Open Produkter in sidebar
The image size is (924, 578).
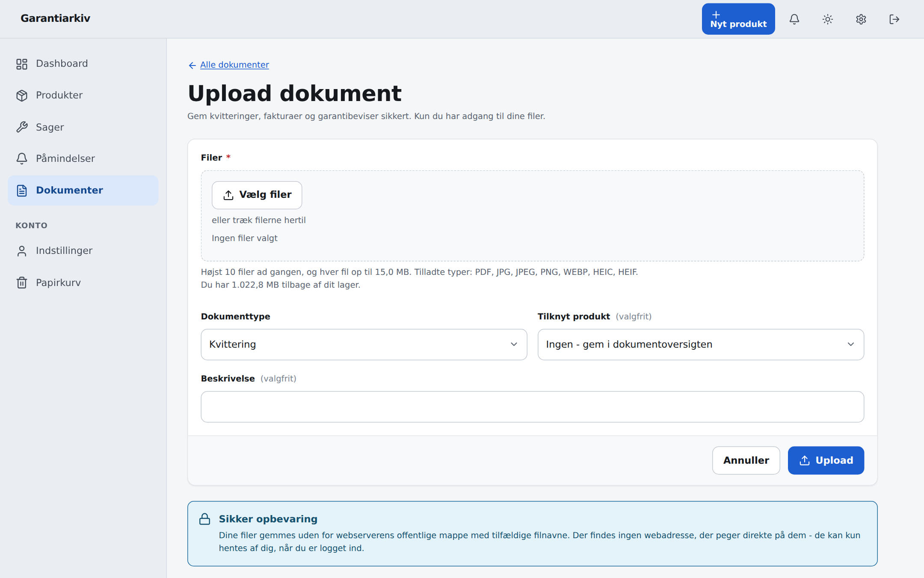coord(83,95)
